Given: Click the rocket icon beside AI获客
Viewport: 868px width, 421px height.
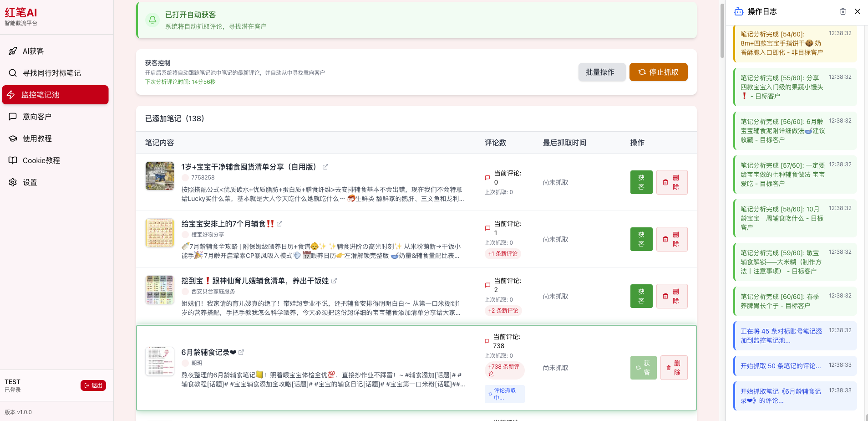Looking at the screenshot, I should coord(13,51).
